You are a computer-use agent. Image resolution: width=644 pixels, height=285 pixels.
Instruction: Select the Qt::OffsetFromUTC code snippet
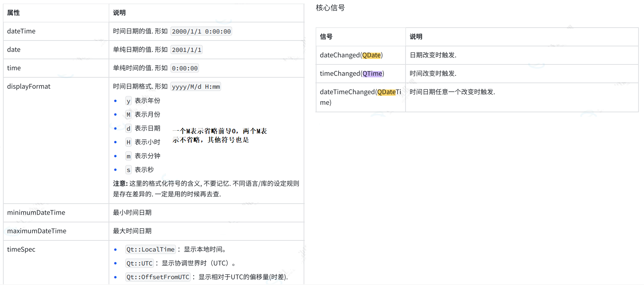coord(158,277)
